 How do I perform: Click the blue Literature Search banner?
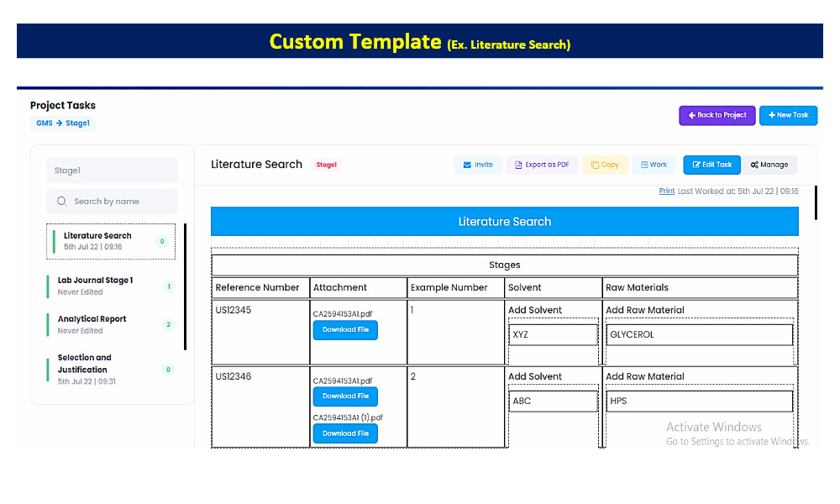(x=505, y=222)
